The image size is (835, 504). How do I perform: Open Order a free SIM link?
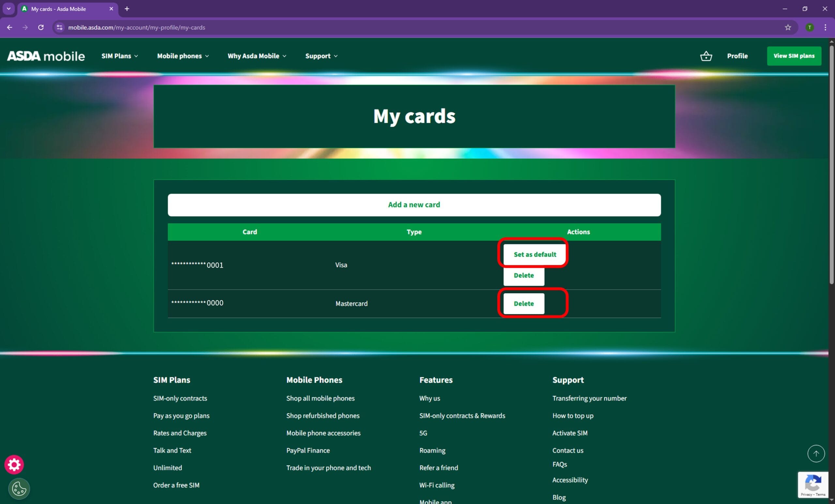click(x=176, y=485)
